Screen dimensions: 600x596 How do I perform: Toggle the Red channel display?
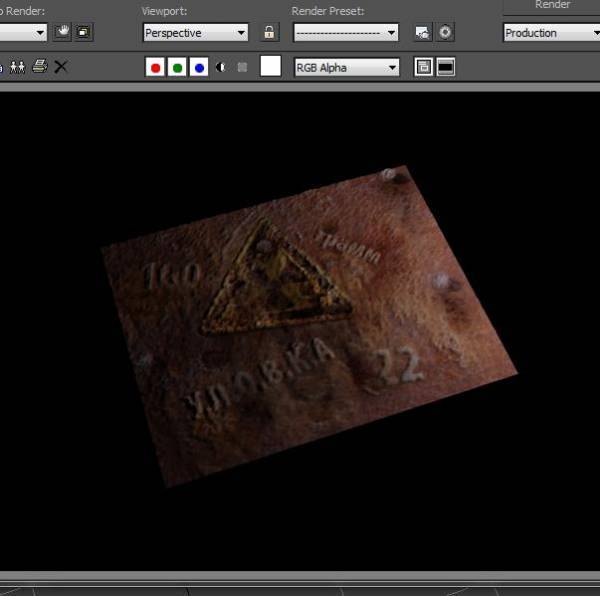(x=155, y=68)
